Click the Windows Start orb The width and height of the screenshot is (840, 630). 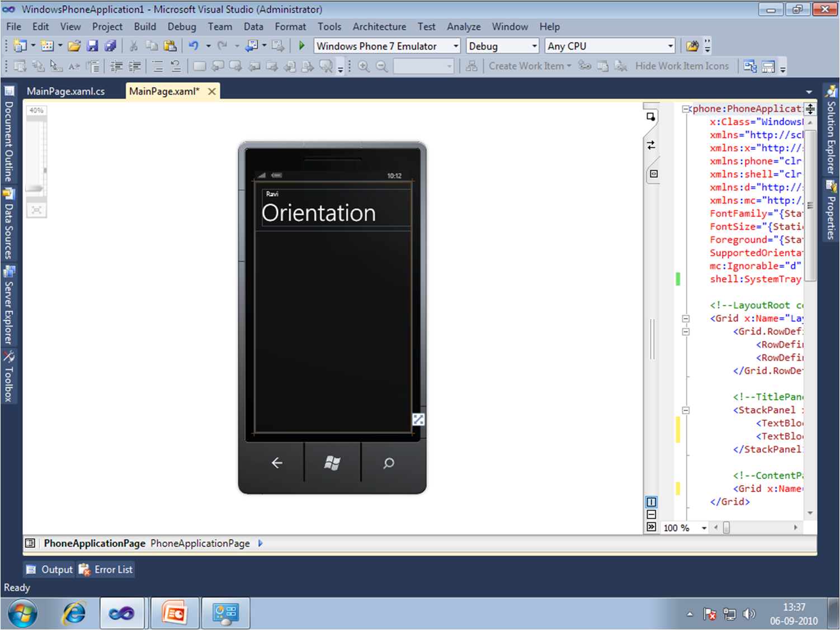tap(22, 613)
